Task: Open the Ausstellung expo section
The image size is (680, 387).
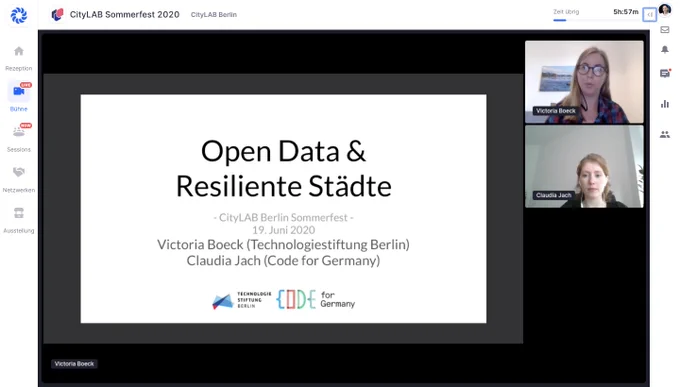Action: 19,220
